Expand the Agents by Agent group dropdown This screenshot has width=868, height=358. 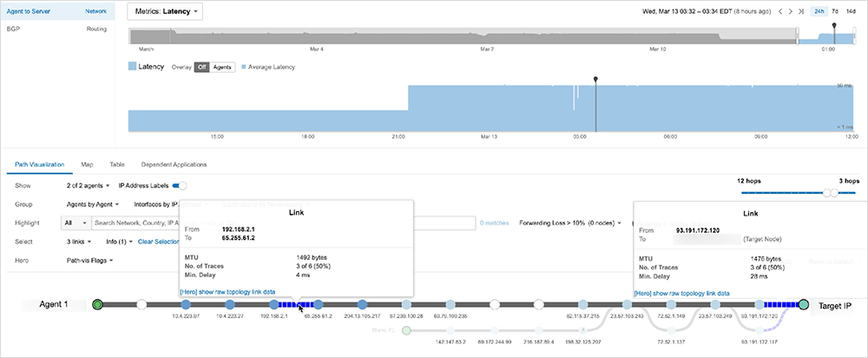(93, 204)
